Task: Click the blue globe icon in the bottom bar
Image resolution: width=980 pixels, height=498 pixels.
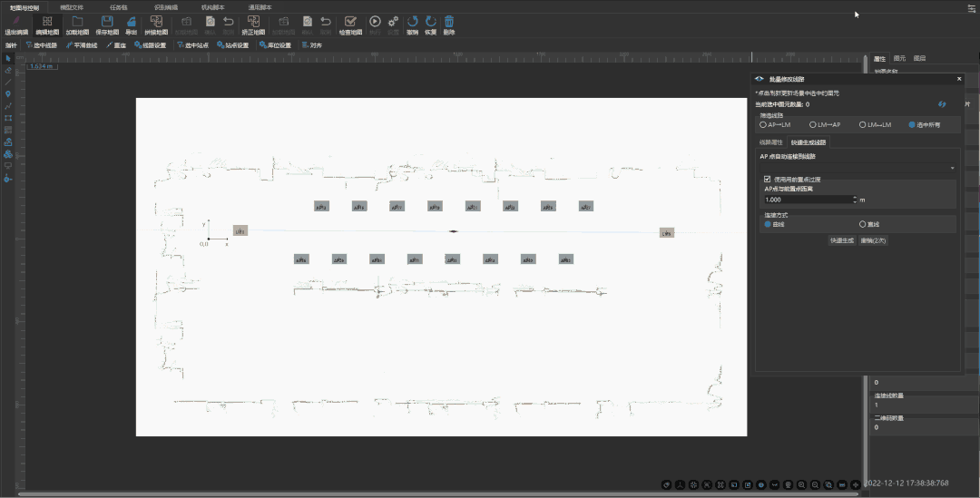Action: (x=761, y=484)
